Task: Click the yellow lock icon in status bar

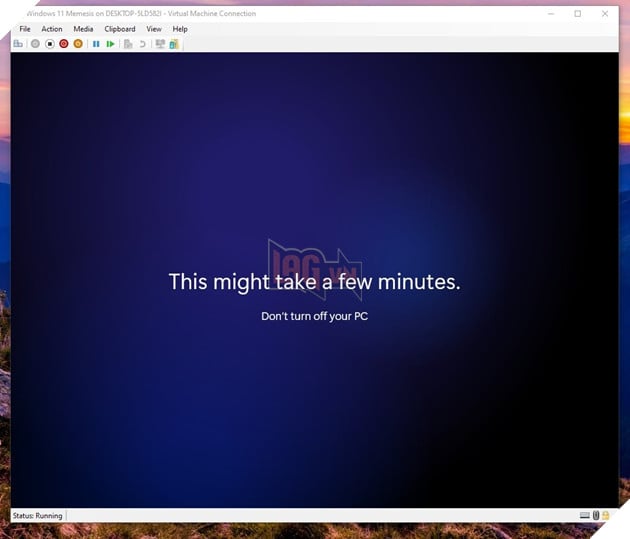Action: [x=605, y=515]
